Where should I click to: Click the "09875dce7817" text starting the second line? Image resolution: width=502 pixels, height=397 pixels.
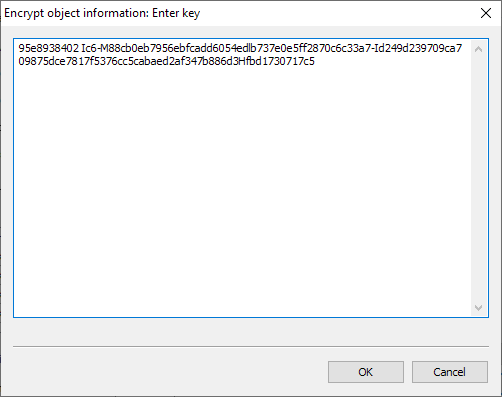(x=52, y=62)
